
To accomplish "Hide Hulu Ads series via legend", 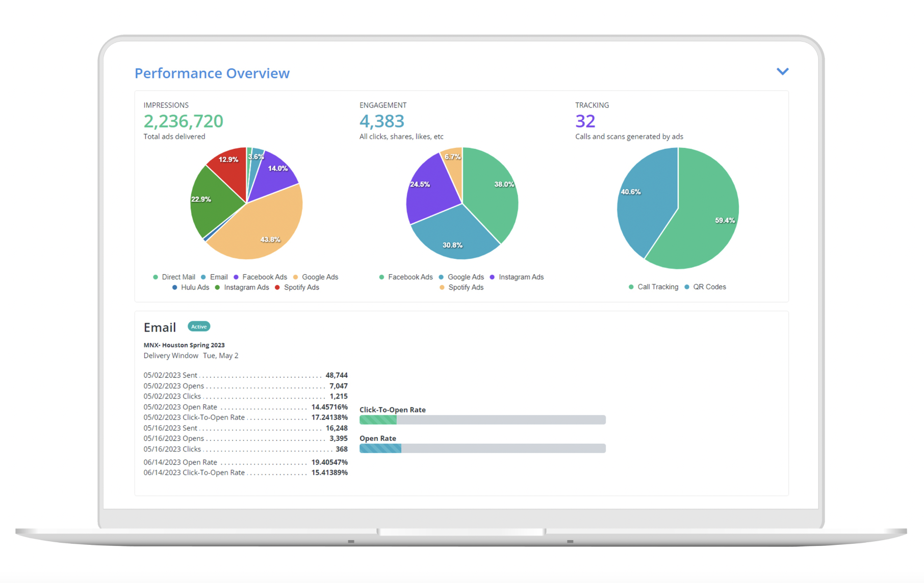I will click(191, 287).
